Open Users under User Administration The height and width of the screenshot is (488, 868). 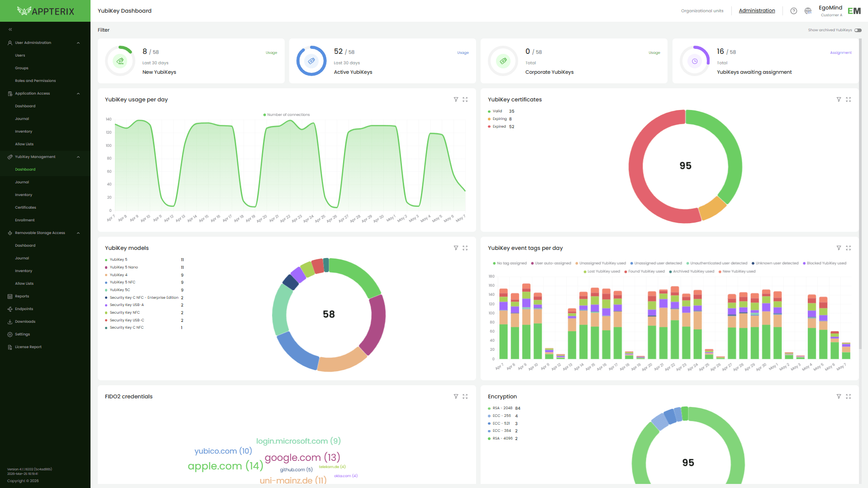[x=20, y=56]
